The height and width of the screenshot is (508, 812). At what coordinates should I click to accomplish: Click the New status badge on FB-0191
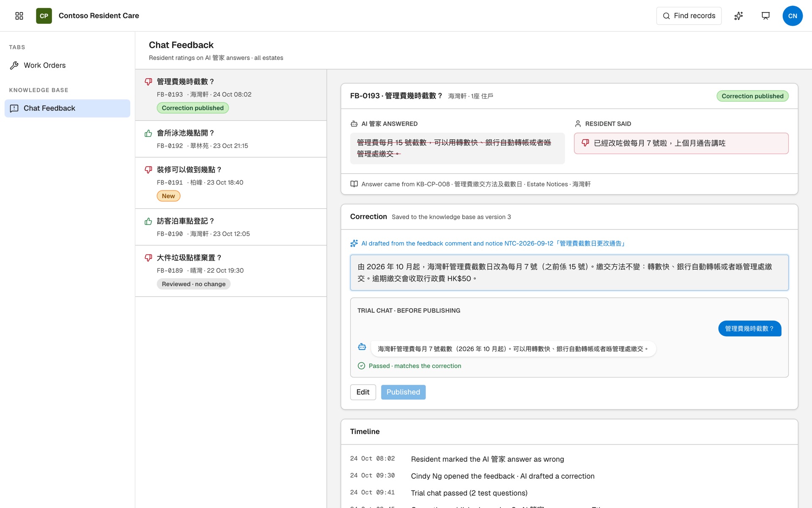pyautogui.click(x=168, y=196)
